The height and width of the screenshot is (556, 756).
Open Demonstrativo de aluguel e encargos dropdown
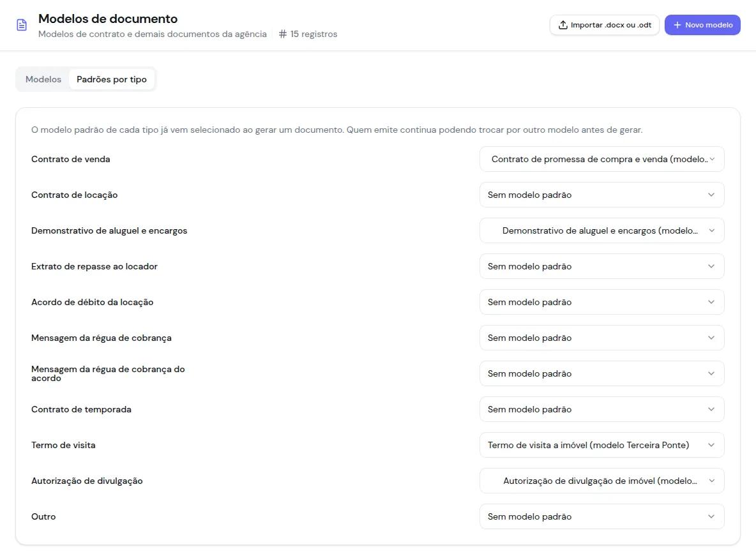tap(601, 230)
